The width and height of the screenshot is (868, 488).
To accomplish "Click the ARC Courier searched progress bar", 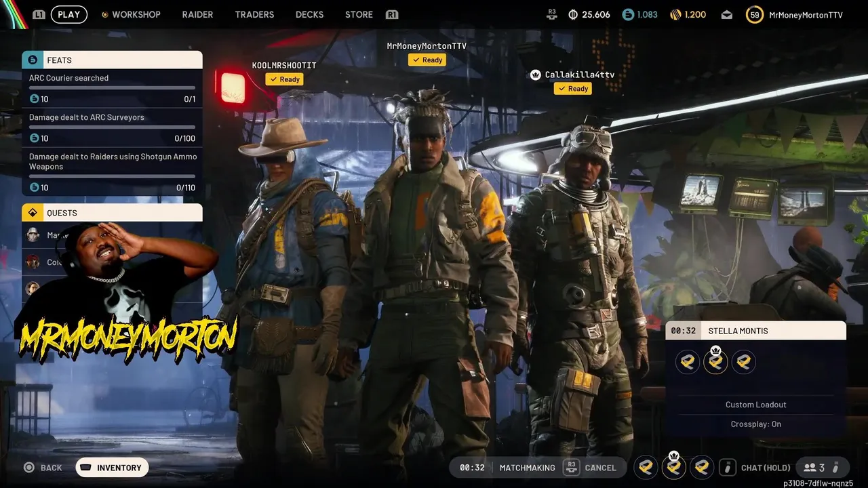I will [112, 88].
